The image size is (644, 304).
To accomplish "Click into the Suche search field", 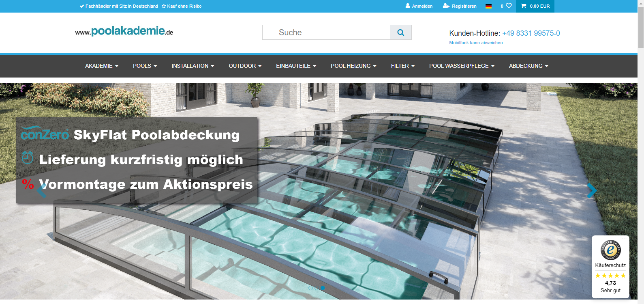I will (x=327, y=32).
